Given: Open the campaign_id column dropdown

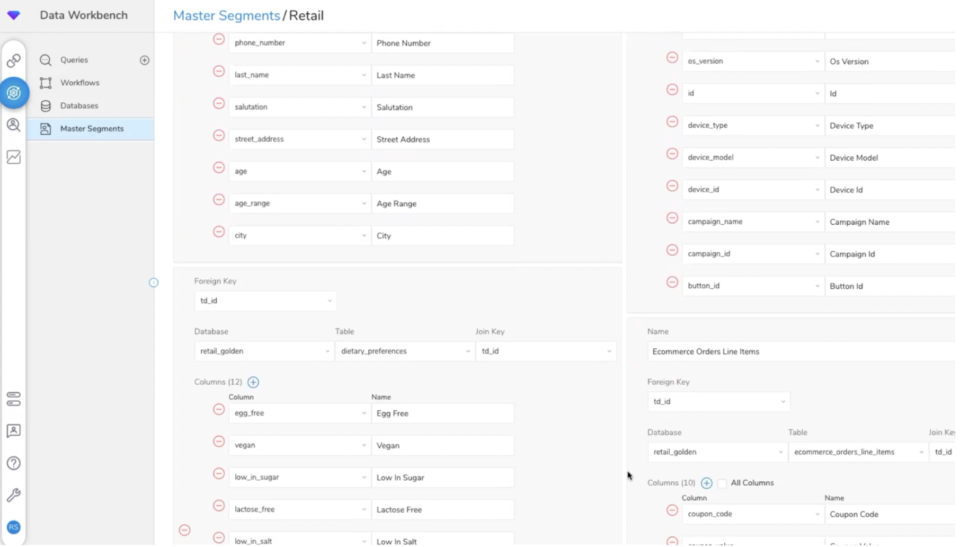Looking at the screenshot, I should pyautogui.click(x=752, y=254).
